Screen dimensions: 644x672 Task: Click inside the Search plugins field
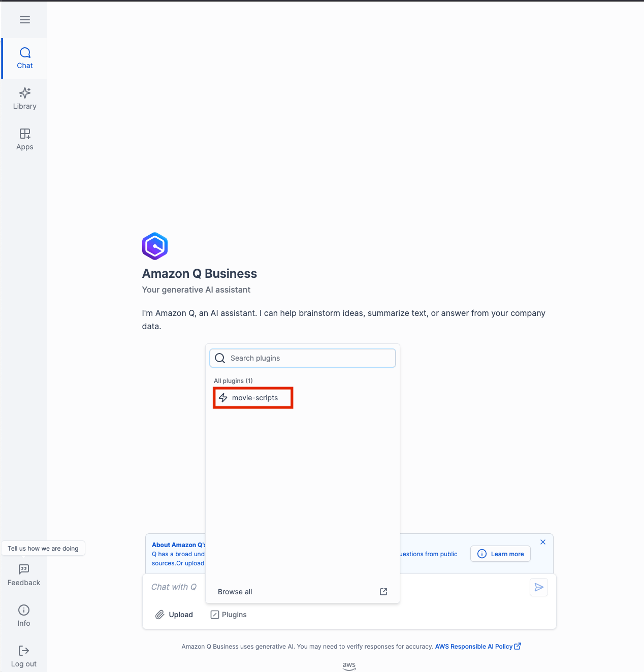pyautogui.click(x=303, y=358)
